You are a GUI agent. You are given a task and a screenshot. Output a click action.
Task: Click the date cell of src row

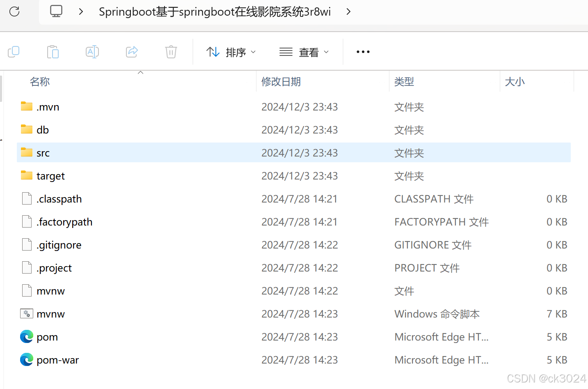click(300, 153)
